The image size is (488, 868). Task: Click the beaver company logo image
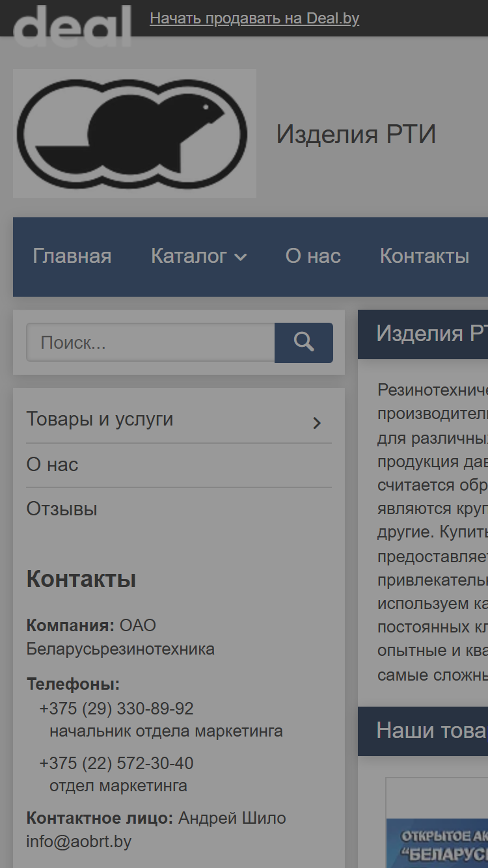coord(135,133)
